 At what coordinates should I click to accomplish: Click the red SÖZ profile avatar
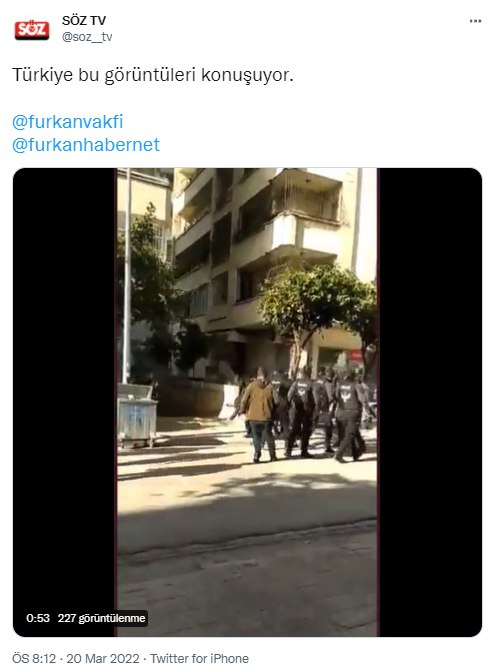click(32, 29)
